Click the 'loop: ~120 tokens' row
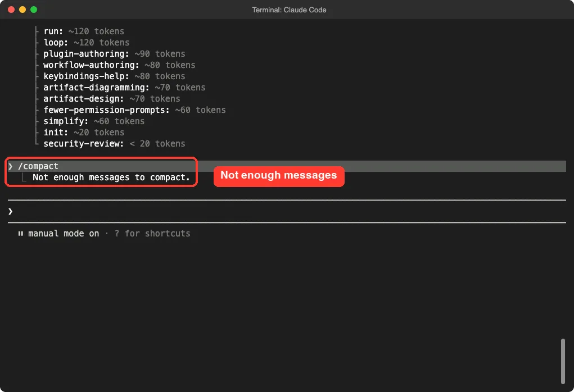The width and height of the screenshot is (574, 392). pyautogui.click(x=87, y=43)
